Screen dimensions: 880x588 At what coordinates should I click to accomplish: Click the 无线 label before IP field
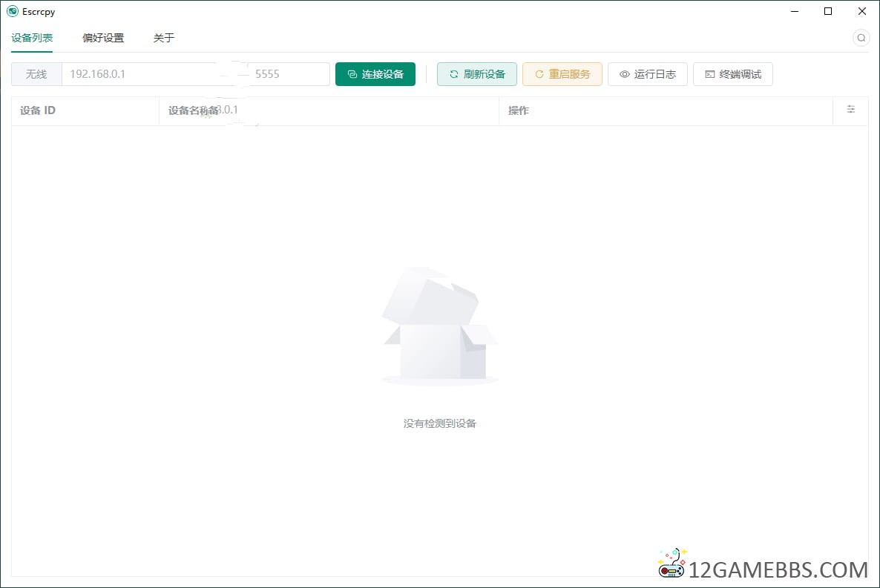36,74
